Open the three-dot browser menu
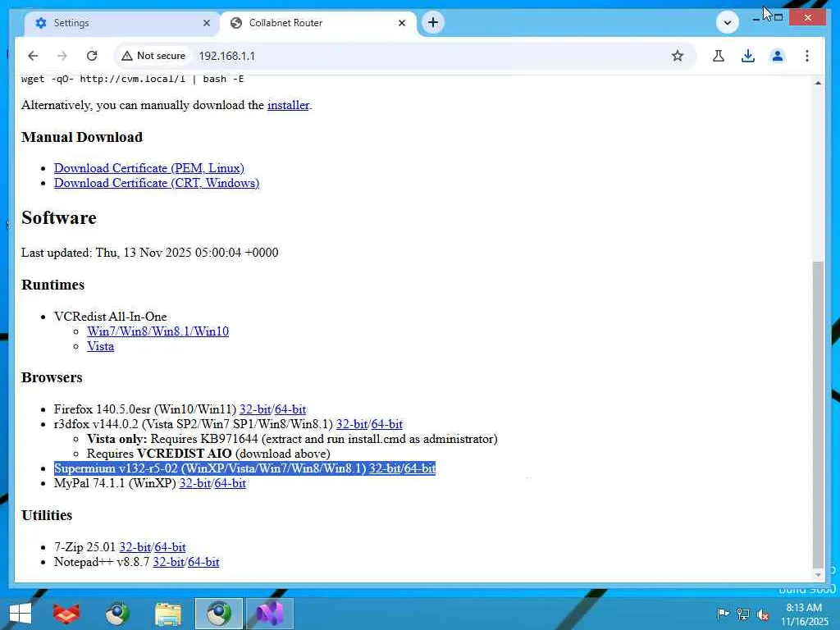 (807, 56)
